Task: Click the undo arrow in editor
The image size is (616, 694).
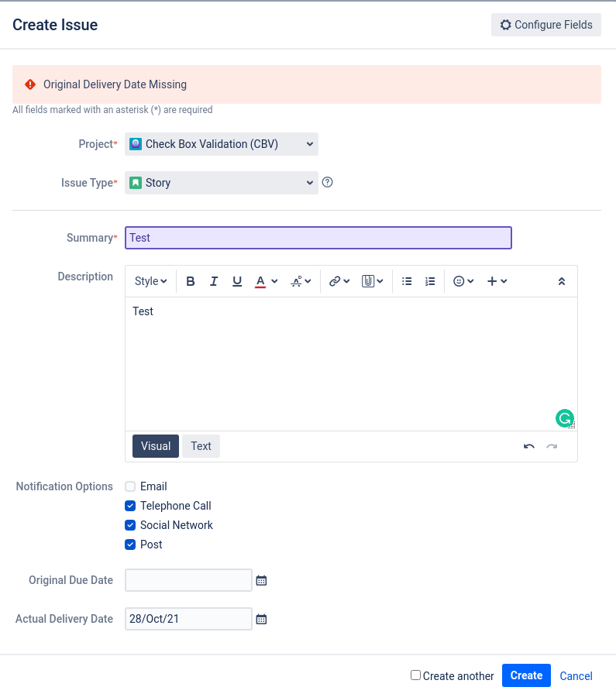Action: 528,446
